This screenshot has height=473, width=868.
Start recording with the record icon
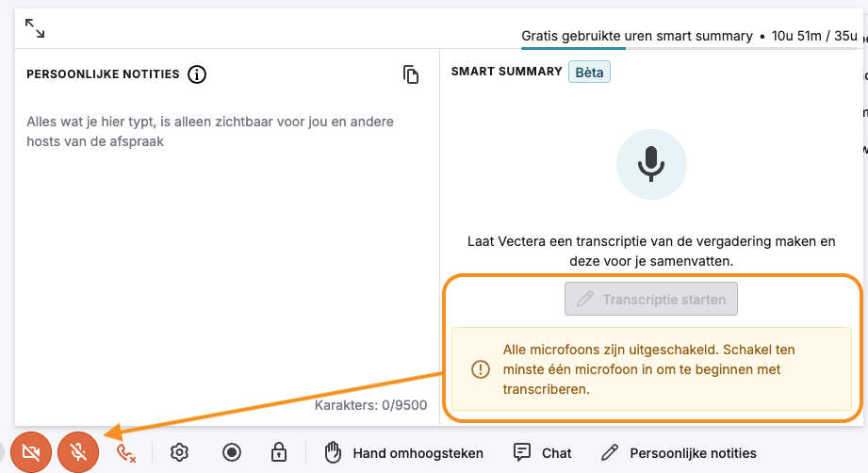pyautogui.click(x=232, y=452)
